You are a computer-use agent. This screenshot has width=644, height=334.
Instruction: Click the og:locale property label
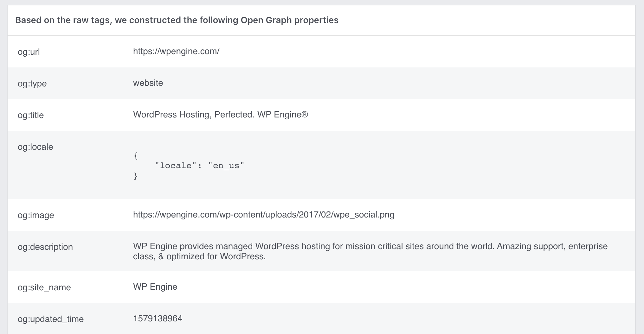click(x=35, y=147)
